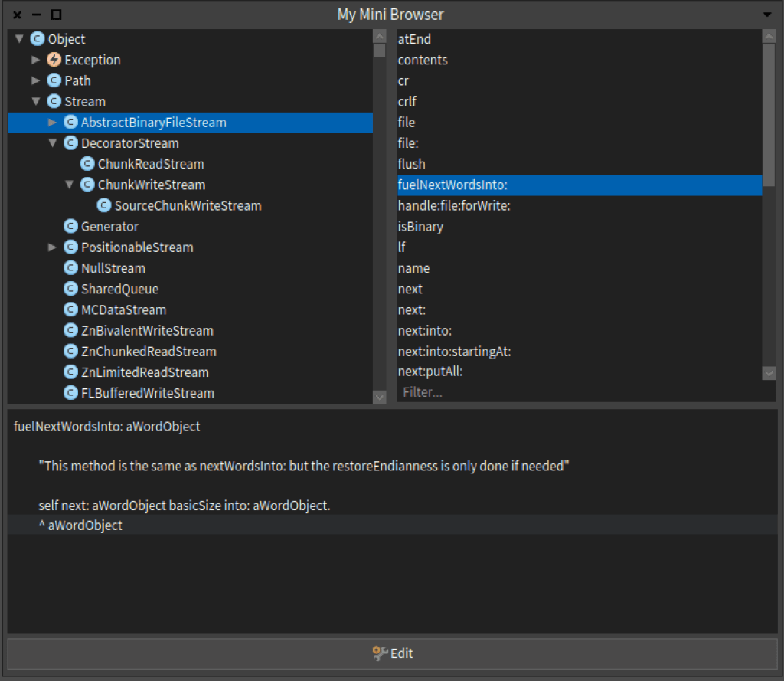
Task: Click the class icon beside Path
Action: 54,80
